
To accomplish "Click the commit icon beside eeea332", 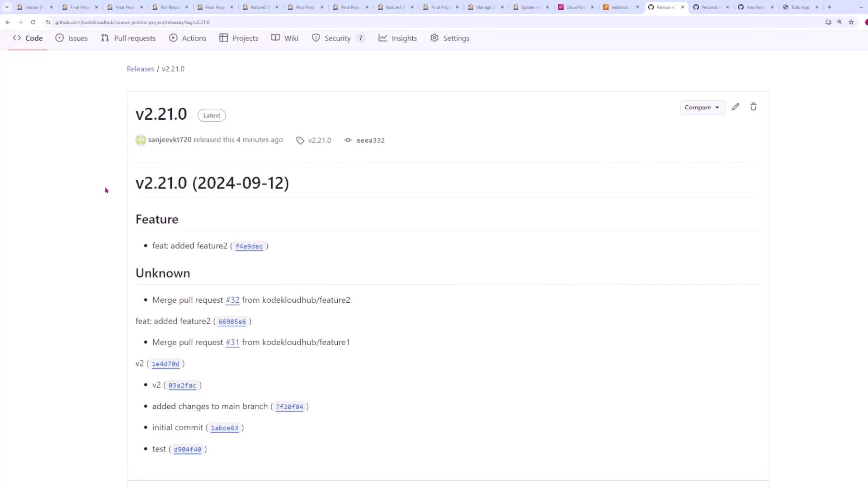I will point(348,140).
